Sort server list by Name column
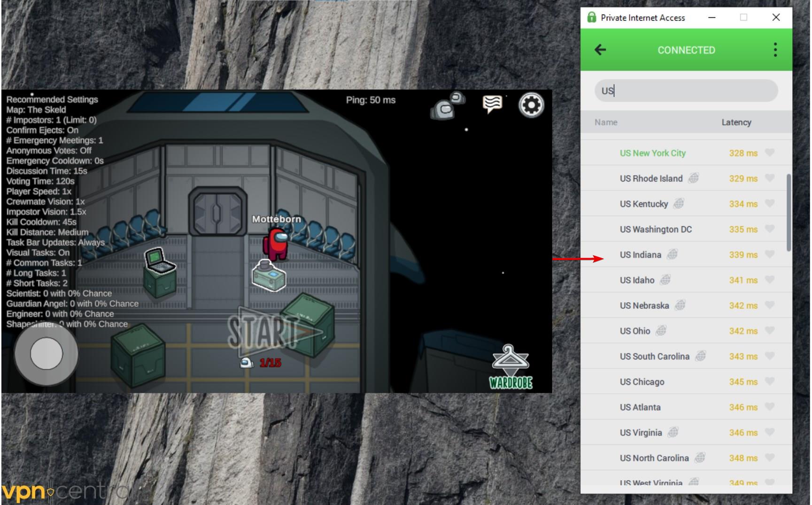 606,122
